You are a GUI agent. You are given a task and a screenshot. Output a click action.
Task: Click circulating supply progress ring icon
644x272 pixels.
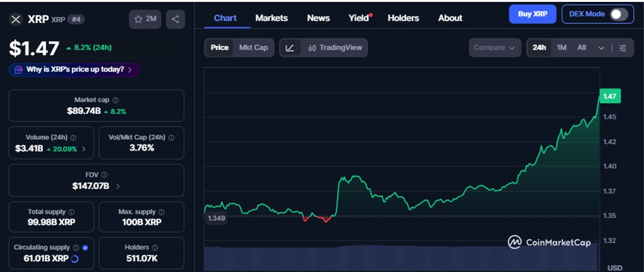tap(75, 259)
